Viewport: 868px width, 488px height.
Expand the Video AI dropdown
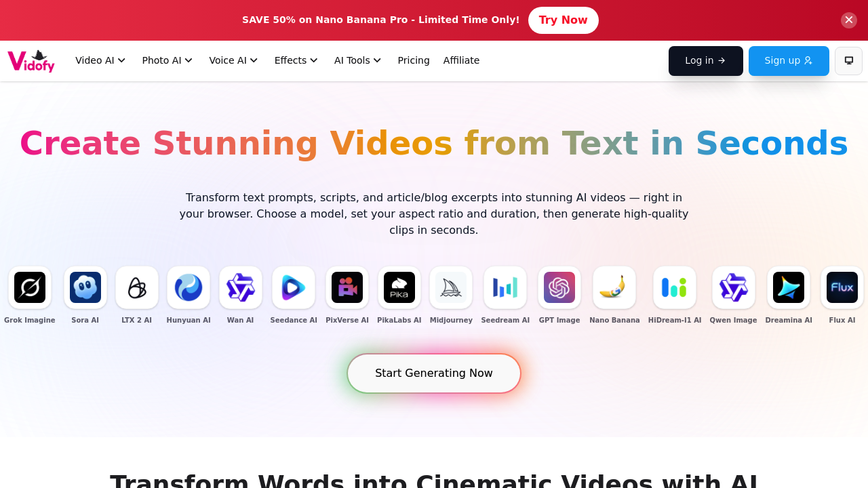click(x=100, y=60)
